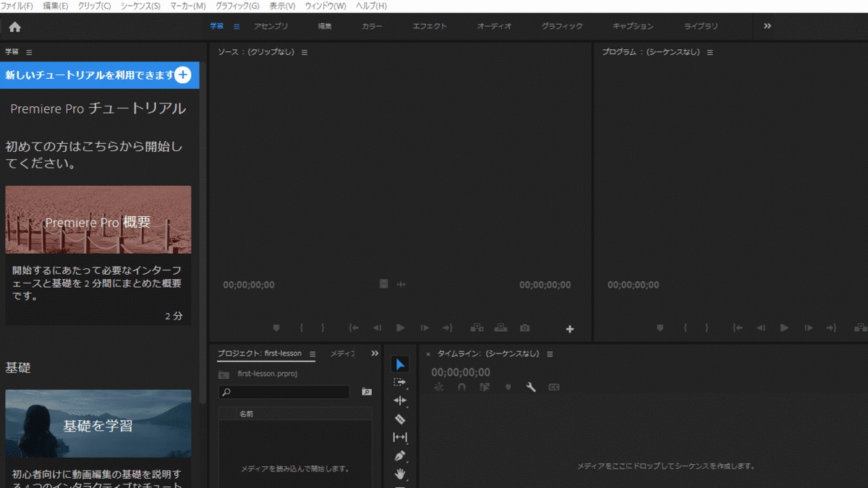The image size is (868, 488).
Task: Switch to アセンブリ workspace
Action: [x=271, y=26]
